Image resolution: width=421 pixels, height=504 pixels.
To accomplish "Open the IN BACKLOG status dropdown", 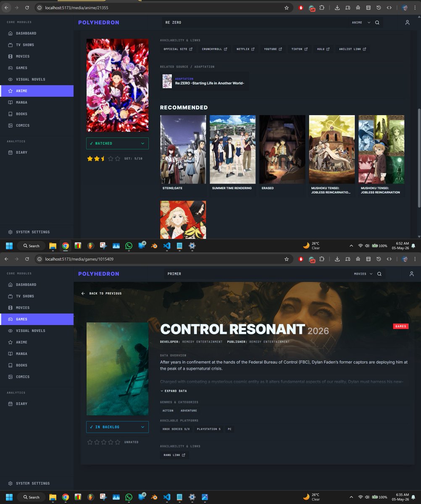I will click(117, 427).
